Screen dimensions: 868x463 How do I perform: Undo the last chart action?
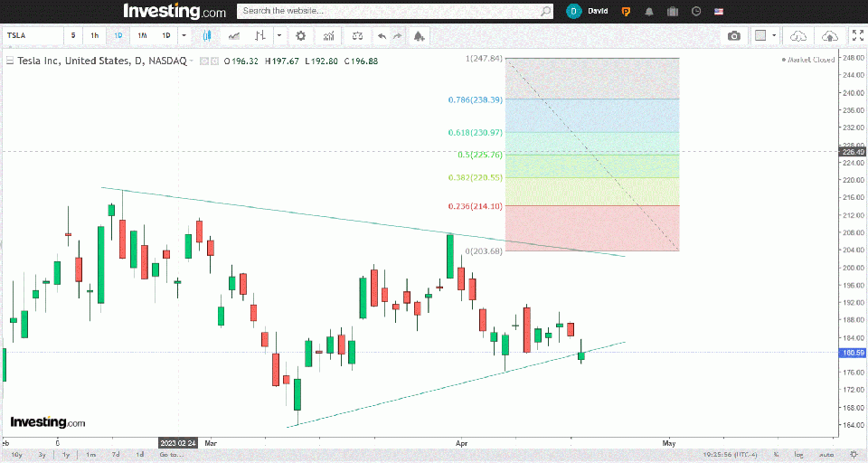[x=382, y=36]
